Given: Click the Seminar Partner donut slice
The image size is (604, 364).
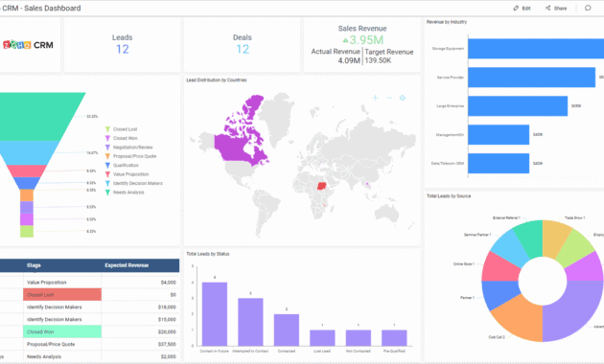Looking at the screenshot, I should (x=506, y=249).
